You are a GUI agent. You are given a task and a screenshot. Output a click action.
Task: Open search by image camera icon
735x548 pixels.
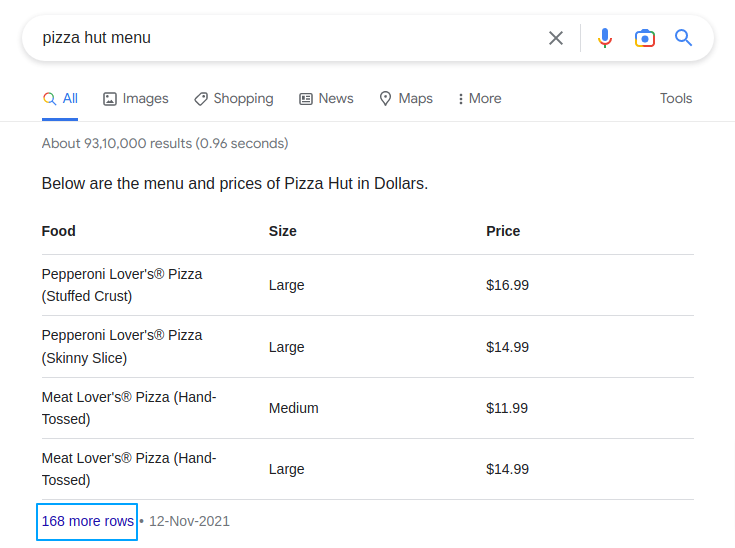click(x=645, y=38)
